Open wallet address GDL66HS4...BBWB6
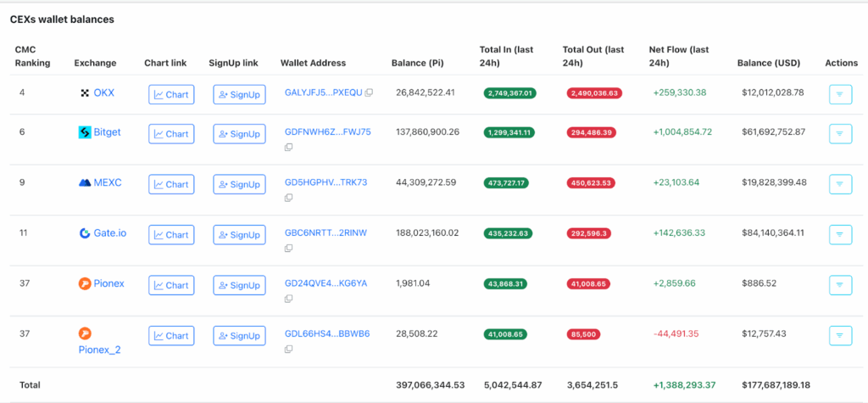The width and height of the screenshot is (868, 403). [327, 333]
